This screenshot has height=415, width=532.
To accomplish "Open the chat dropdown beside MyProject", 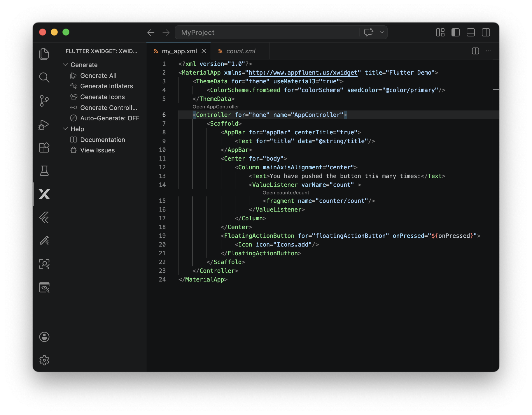I will [381, 32].
